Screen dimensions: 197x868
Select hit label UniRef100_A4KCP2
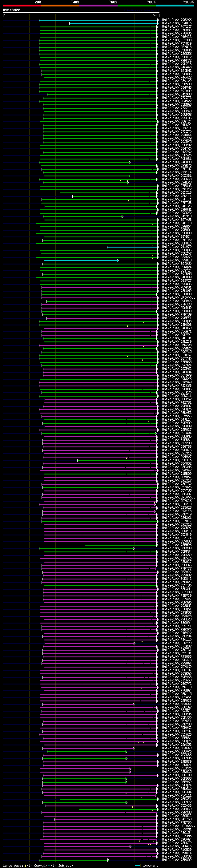pos(176,125)
